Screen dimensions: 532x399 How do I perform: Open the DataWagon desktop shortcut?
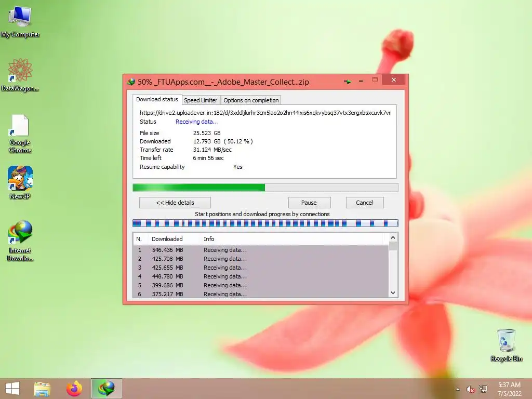(20, 75)
